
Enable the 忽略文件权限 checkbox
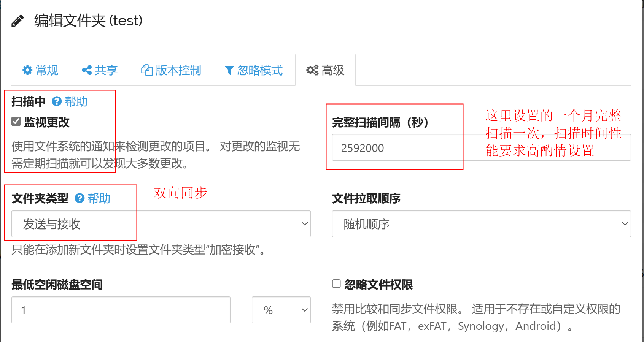(x=336, y=284)
